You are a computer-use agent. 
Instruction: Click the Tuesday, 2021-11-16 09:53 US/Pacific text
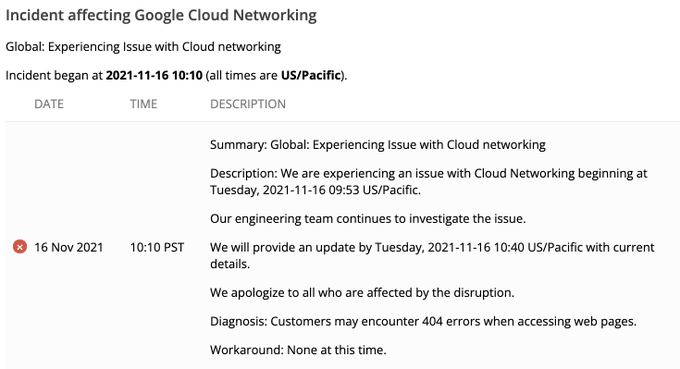[315, 190]
